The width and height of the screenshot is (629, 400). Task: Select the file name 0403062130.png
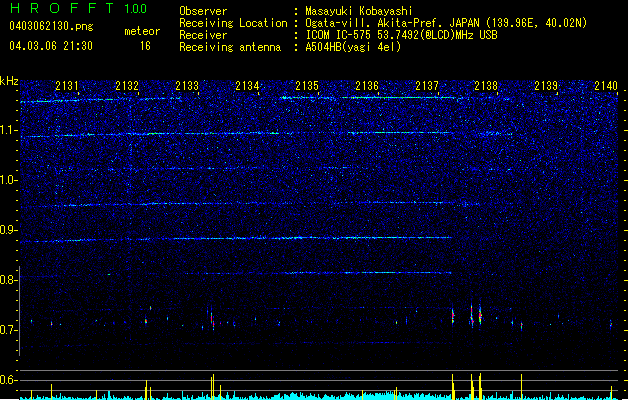(51, 27)
